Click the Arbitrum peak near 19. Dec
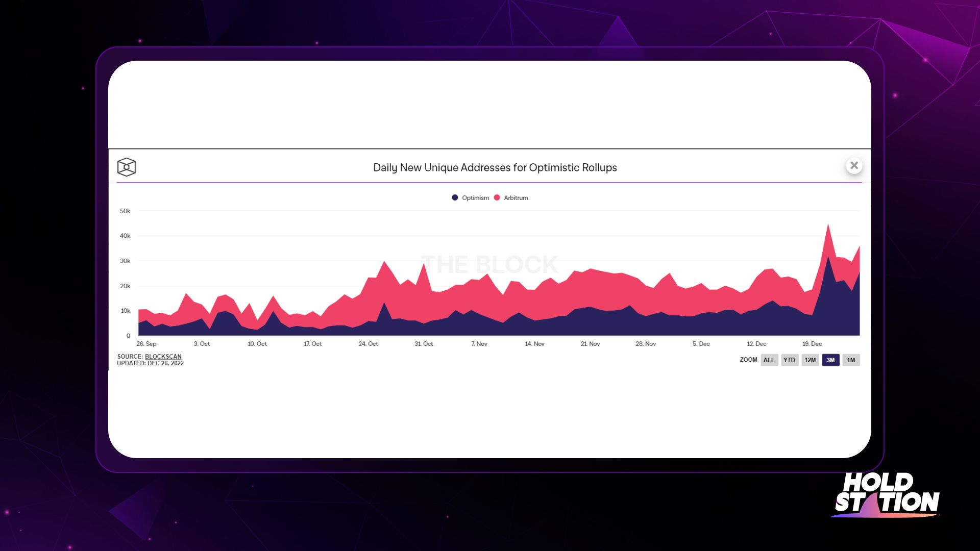Screen dimensions: 980x551 pos(828,226)
